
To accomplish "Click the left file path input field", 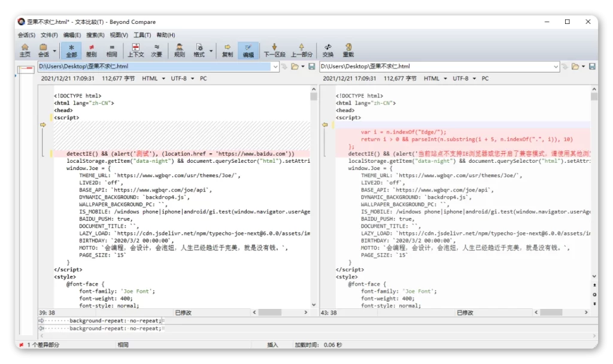I will (156, 66).
